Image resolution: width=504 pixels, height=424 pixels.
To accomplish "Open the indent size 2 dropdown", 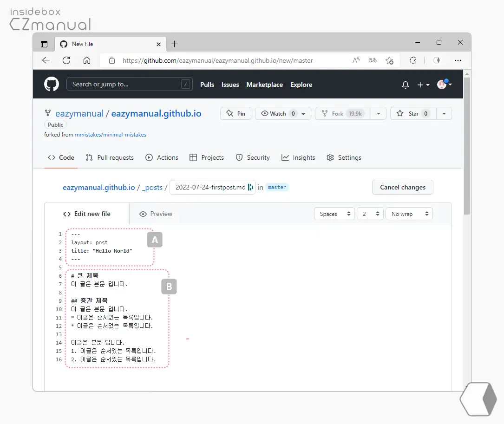I will coord(370,214).
